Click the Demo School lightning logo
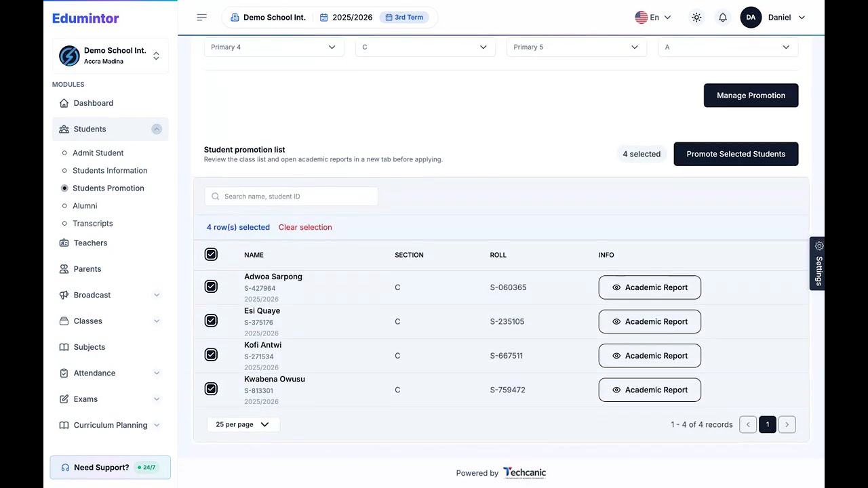 [x=69, y=56]
